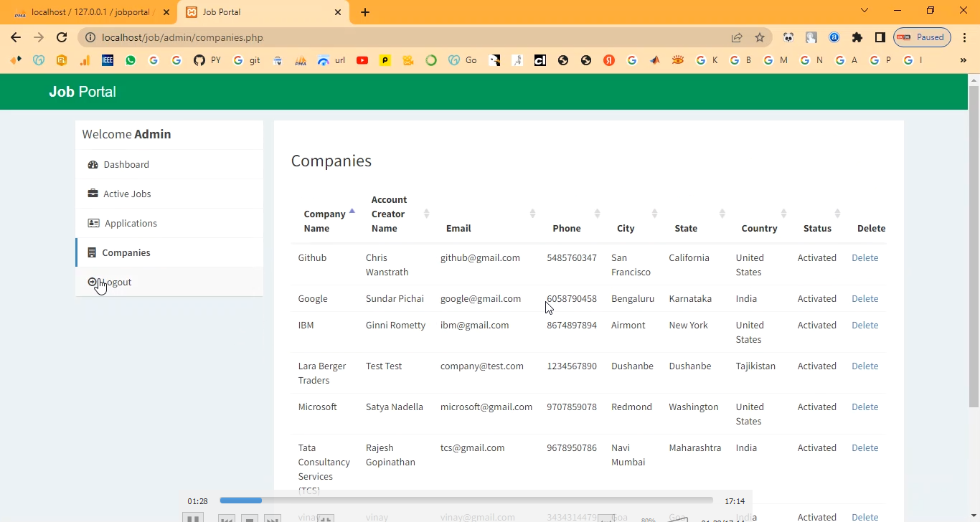This screenshot has height=522, width=980.
Task: Bookmark this page with the star icon
Action: coord(760,37)
